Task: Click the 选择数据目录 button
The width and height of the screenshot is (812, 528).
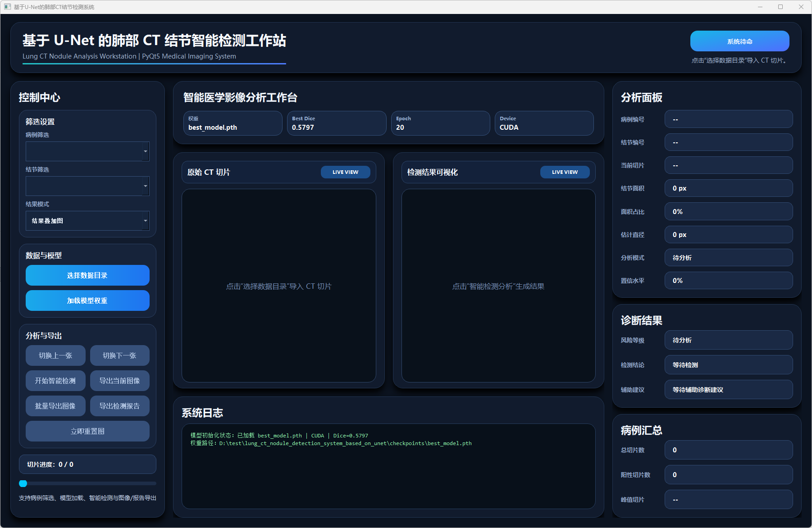Action: (87, 275)
